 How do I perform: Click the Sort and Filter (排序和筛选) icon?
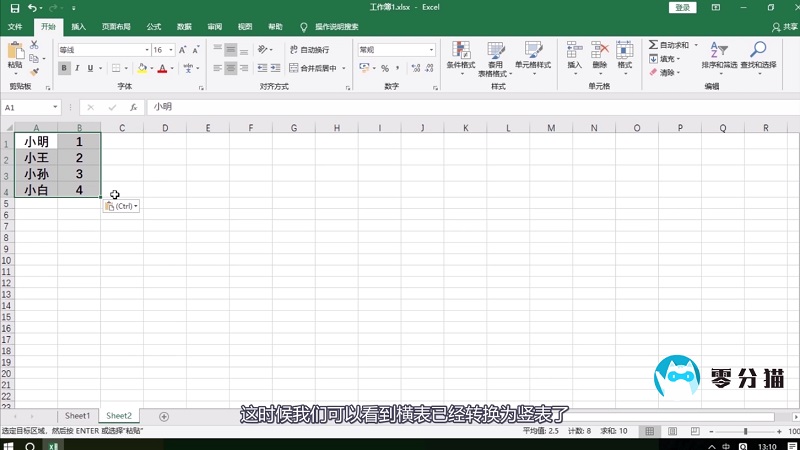[718, 55]
